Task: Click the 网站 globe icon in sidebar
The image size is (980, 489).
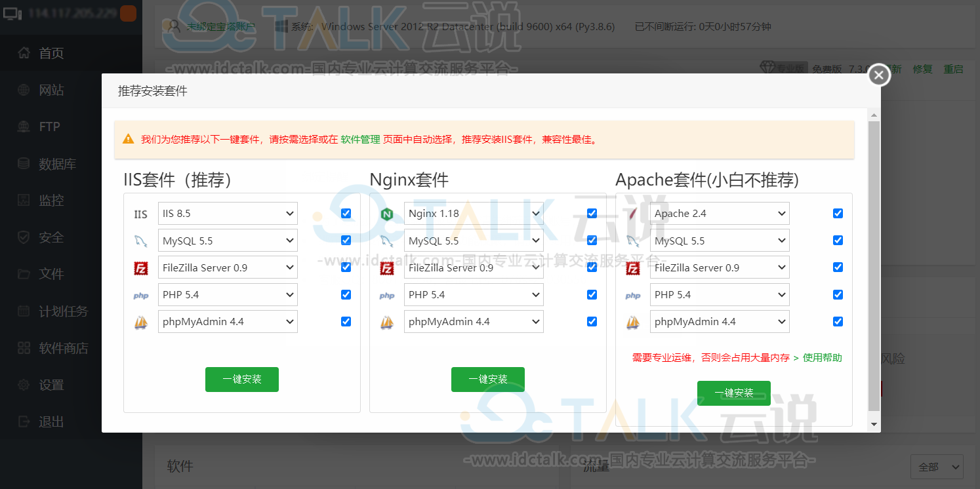Action: click(24, 90)
